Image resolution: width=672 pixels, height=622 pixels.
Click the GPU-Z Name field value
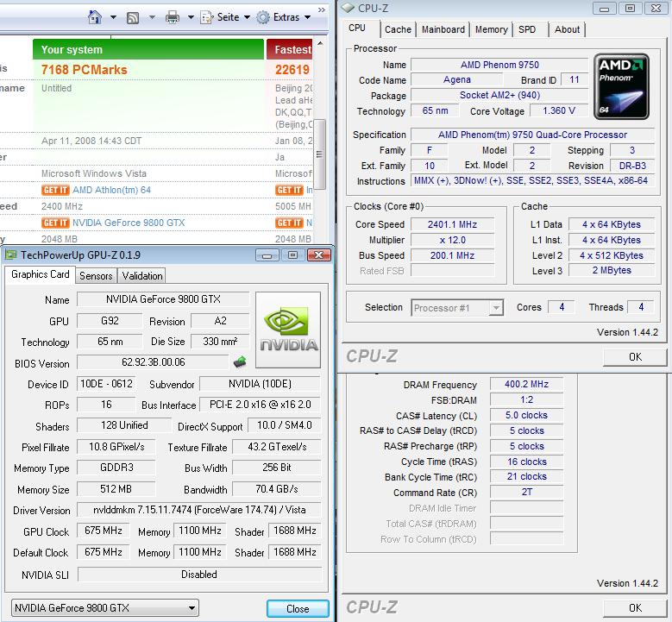coord(163,298)
